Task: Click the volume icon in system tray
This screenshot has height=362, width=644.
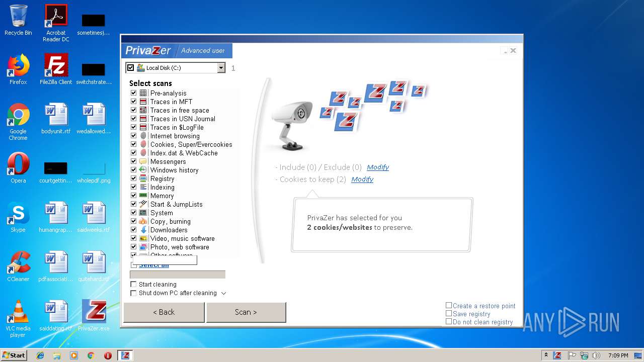Action: [596, 355]
